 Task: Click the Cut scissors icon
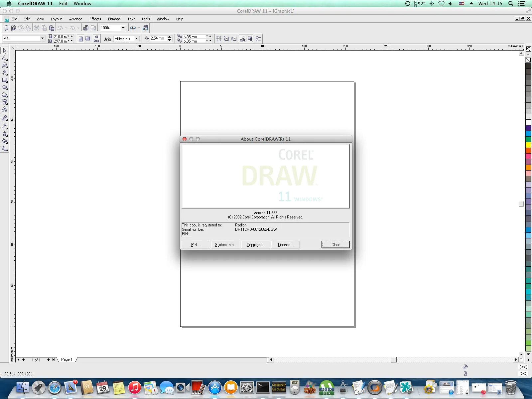[37, 28]
